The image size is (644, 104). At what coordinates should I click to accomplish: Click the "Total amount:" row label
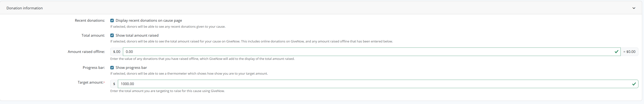coord(93,35)
